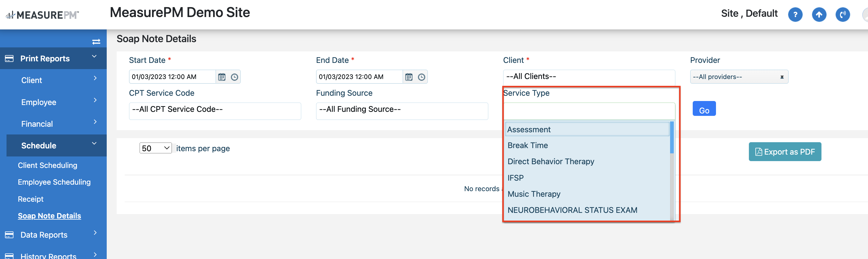Select Music Therapy service type

[534, 194]
